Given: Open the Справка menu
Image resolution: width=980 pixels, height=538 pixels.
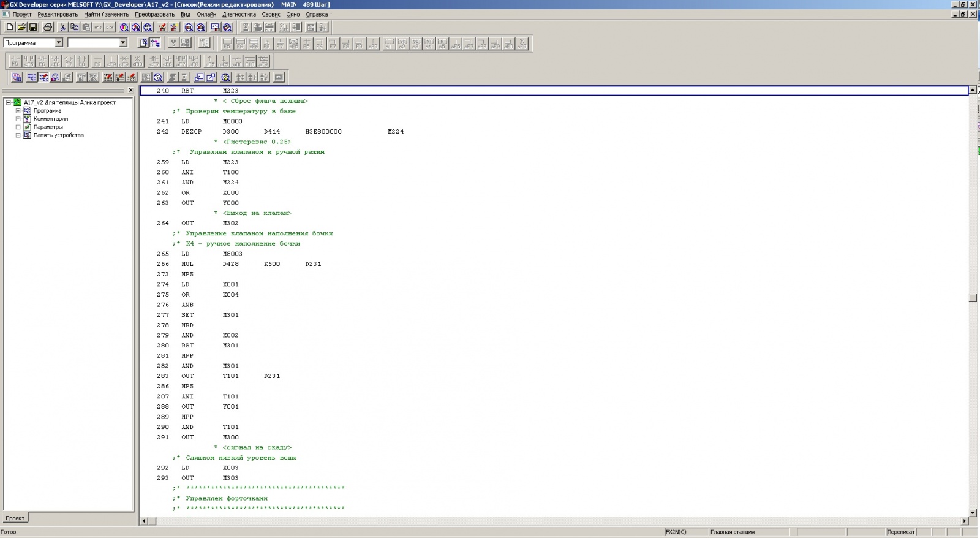Looking at the screenshot, I should click(x=317, y=14).
